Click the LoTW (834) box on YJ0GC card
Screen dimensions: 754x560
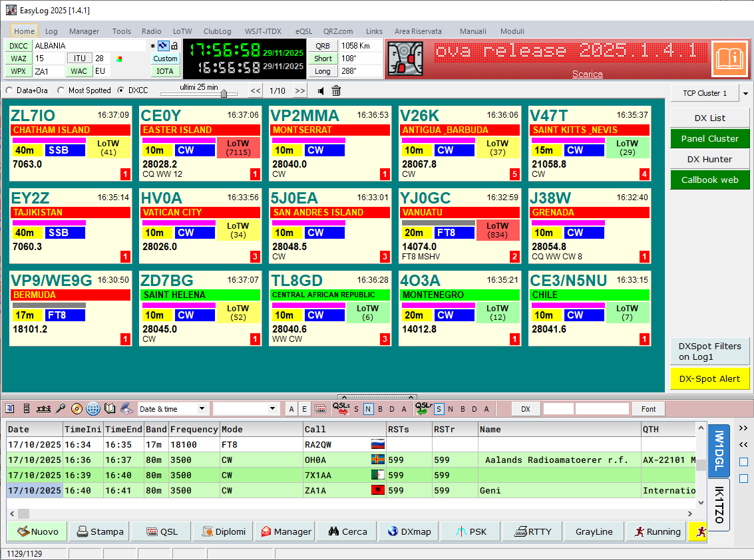[498, 229]
